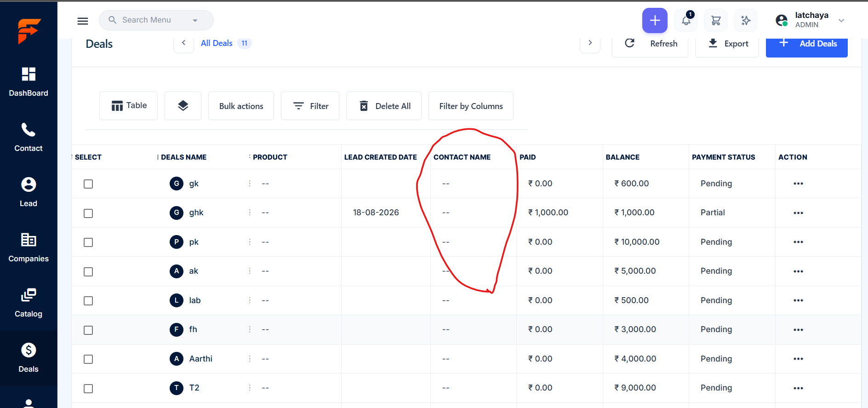Click the next tab chevron before Refresh

pyautogui.click(x=590, y=43)
